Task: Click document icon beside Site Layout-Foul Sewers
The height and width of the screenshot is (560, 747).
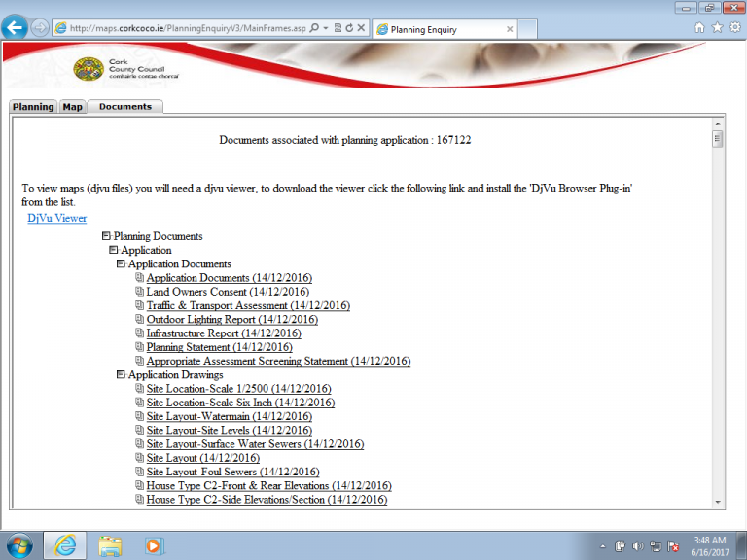Action: (x=140, y=471)
